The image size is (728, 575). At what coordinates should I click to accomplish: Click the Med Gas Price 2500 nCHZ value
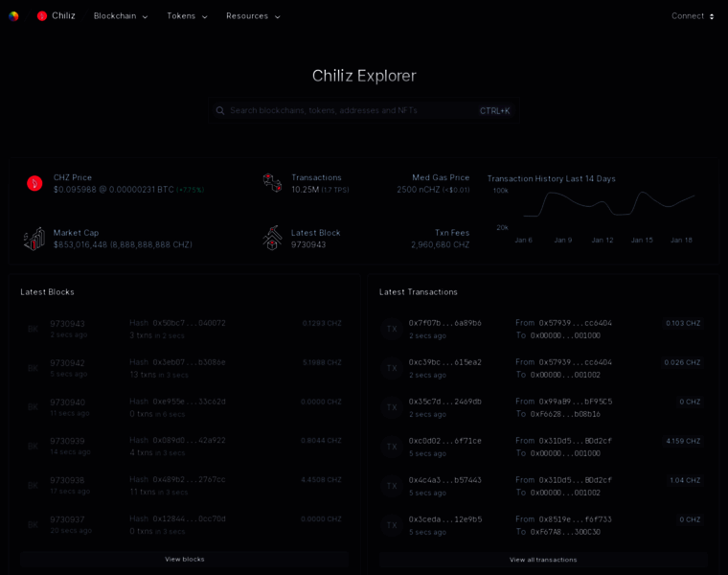[x=418, y=190]
